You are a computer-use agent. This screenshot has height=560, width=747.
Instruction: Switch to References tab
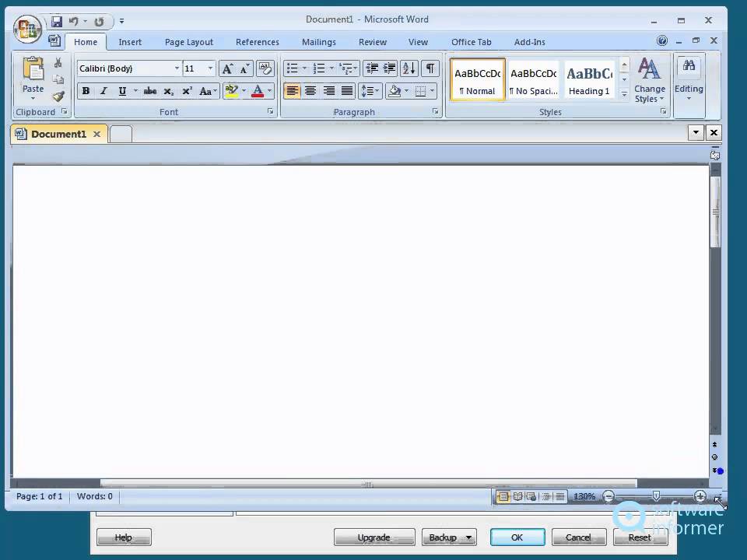click(x=258, y=42)
